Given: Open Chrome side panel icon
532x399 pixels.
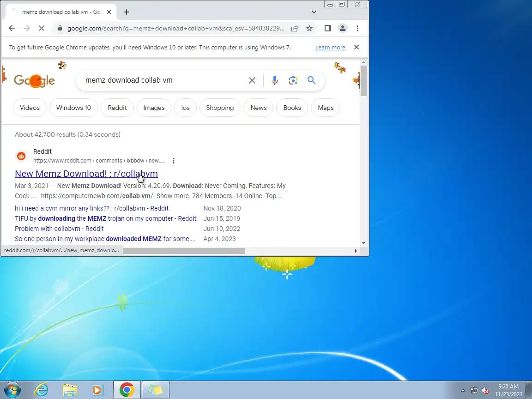Looking at the screenshot, I should point(327,28).
